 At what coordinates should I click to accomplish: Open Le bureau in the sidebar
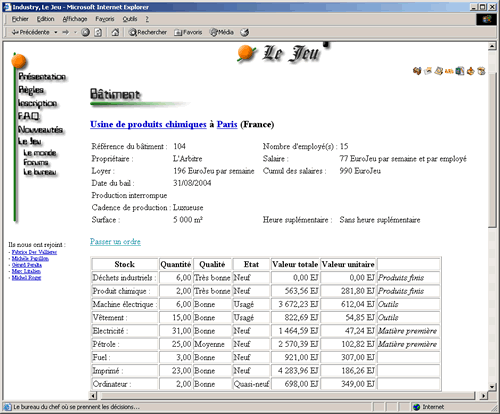click(40, 172)
